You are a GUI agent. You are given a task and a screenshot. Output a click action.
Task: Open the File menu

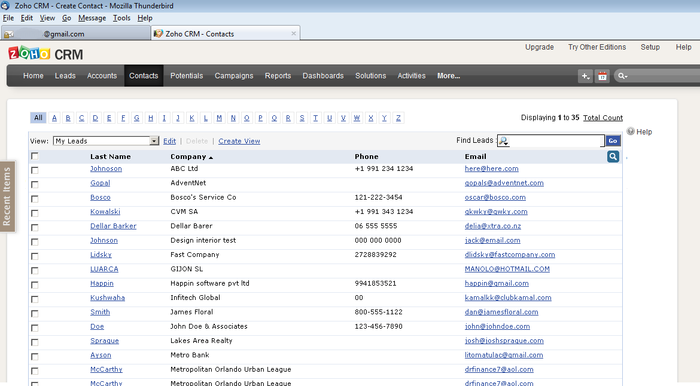pos(8,18)
